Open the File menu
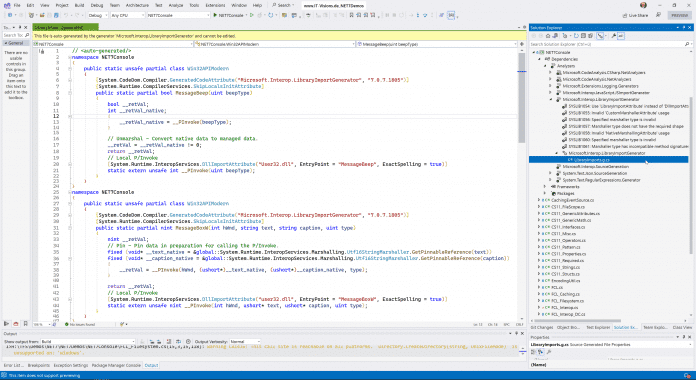 (17, 5)
